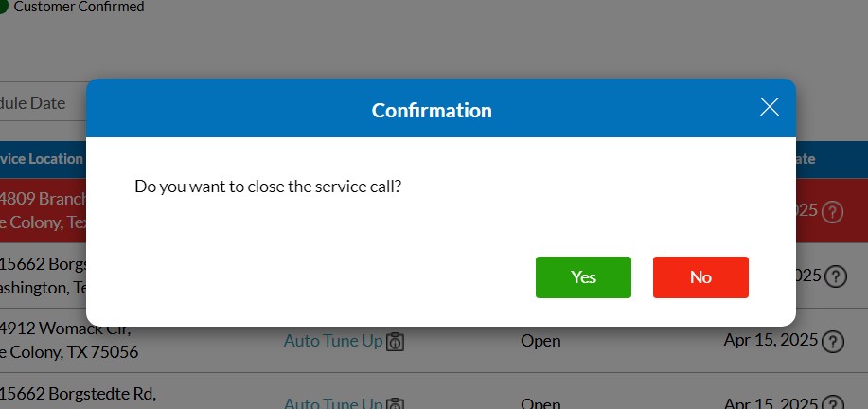The height and width of the screenshot is (409, 868).
Task: Select the red 4809 Branch address row
Action: coord(43,211)
